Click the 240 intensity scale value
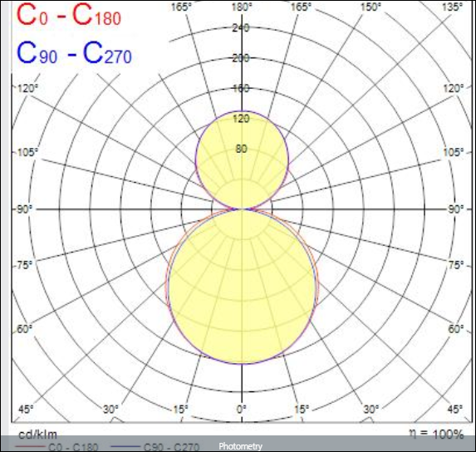Screen dimensions: 476x452 tap(241, 28)
